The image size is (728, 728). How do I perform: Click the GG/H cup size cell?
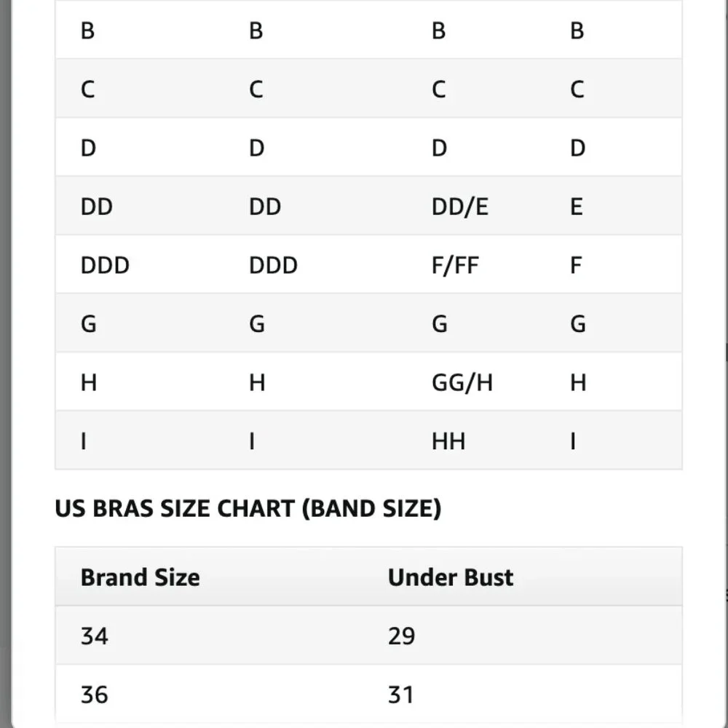(x=462, y=383)
